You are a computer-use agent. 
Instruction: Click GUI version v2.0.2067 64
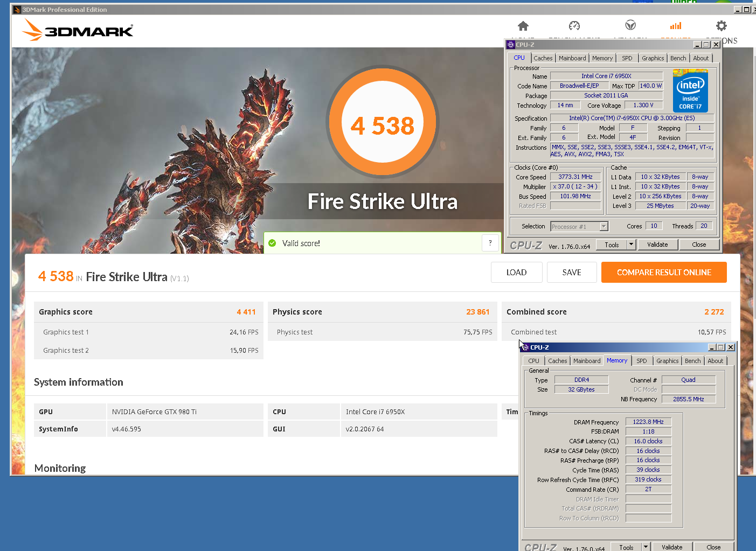pos(365,429)
